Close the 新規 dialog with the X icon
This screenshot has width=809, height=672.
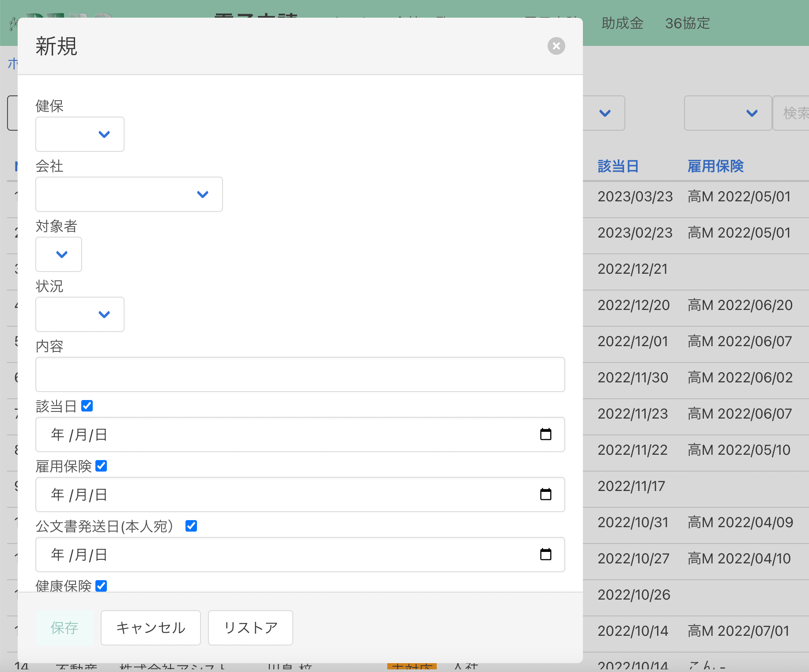(556, 46)
